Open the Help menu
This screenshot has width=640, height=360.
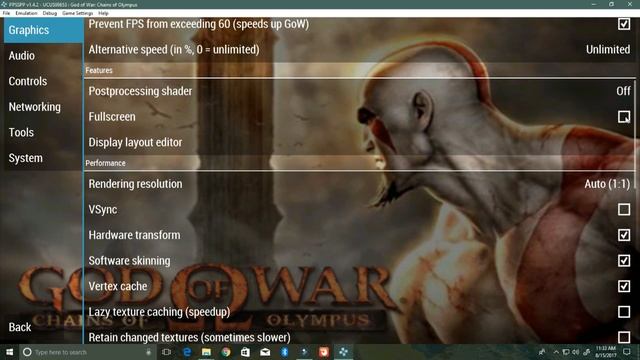click(x=103, y=13)
